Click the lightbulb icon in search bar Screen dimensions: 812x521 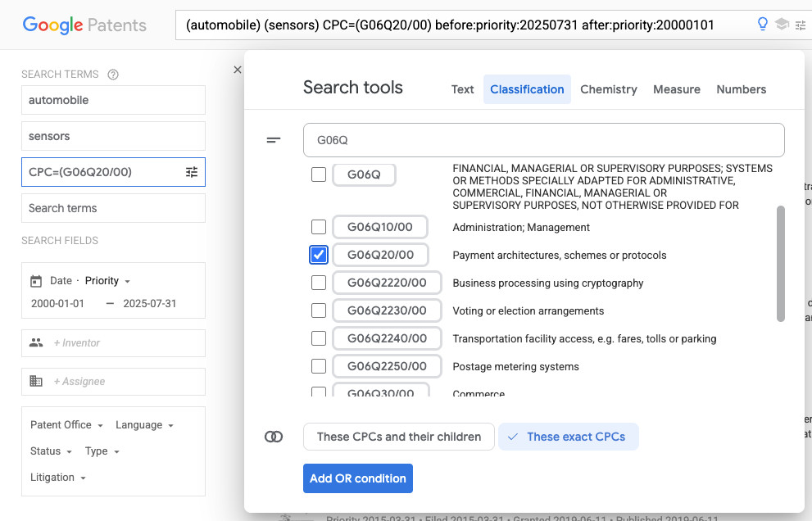coord(763,25)
